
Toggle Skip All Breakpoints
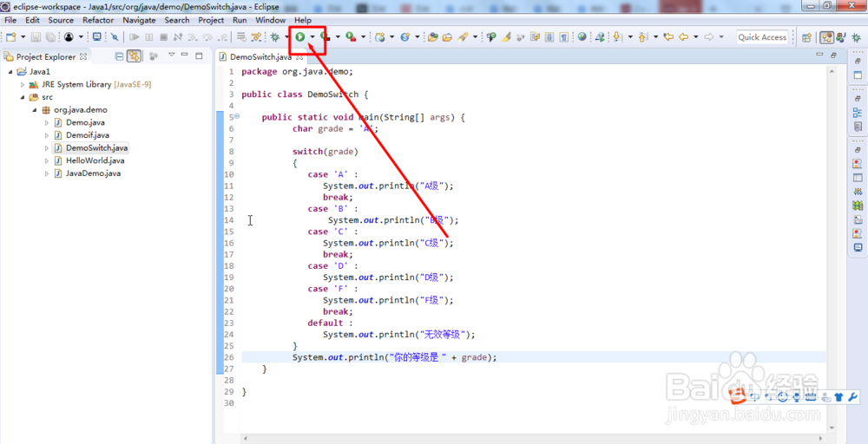pos(114,37)
